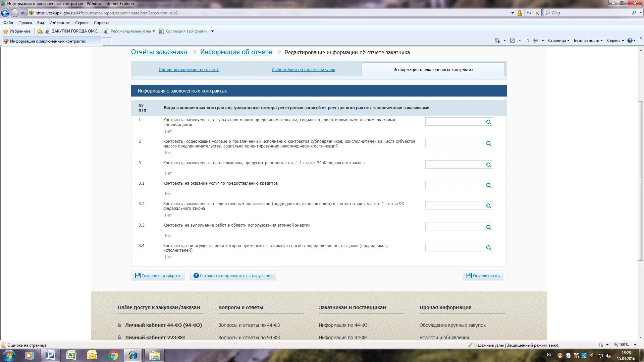Viewport: 644px width, 362px height.
Task: Click the Опубликовать button
Action: coord(483,276)
